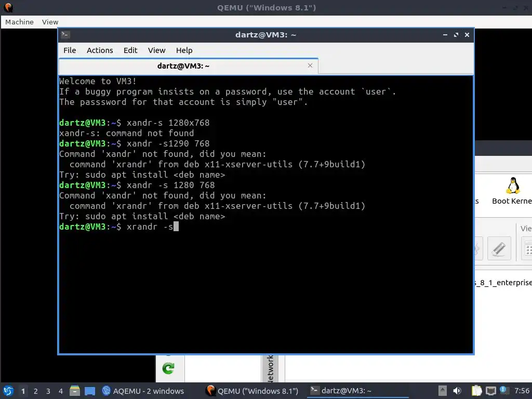
Task: Click the taskbar clock showing 7:56
Action: pos(522,391)
